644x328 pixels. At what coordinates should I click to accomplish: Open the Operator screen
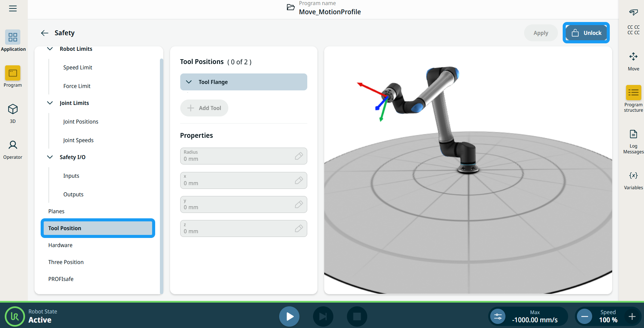coord(13,149)
